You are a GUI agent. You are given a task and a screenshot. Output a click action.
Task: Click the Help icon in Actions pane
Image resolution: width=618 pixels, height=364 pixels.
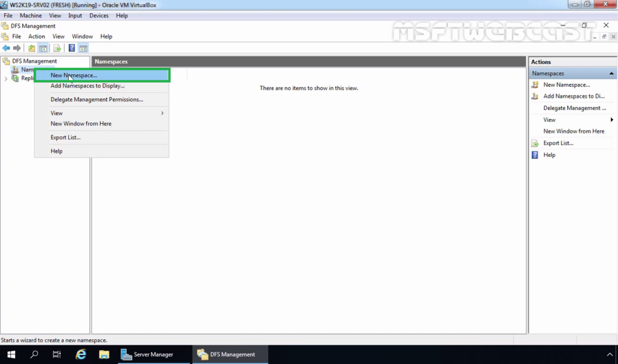535,155
